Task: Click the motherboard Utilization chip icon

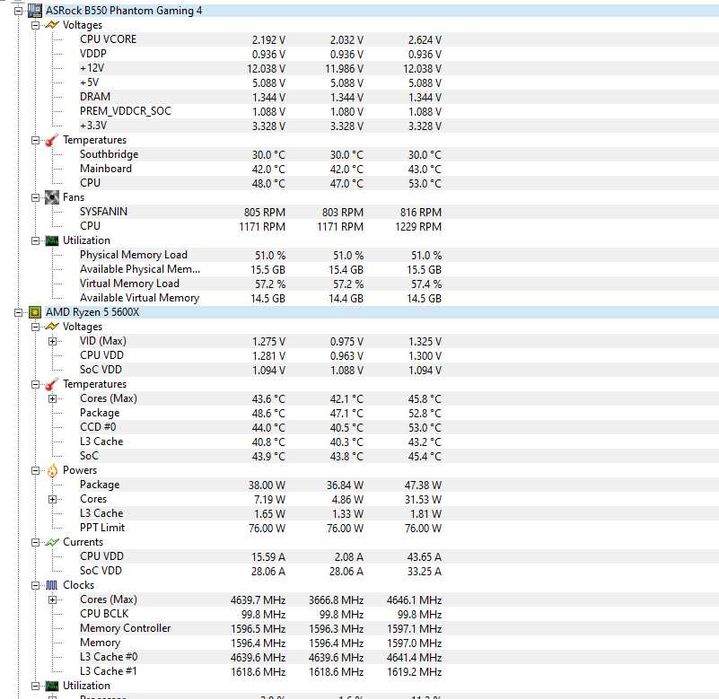Action: pos(52,241)
